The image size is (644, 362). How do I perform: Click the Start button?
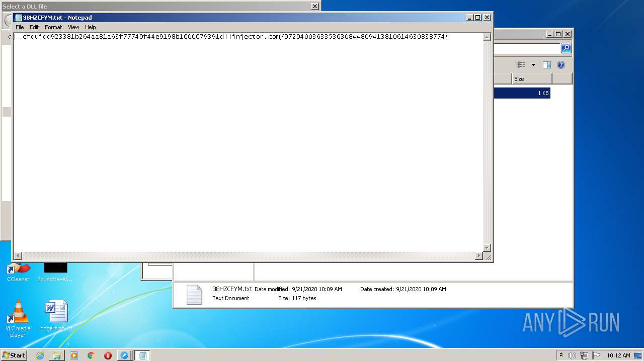pyautogui.click(x=14, y=355)
